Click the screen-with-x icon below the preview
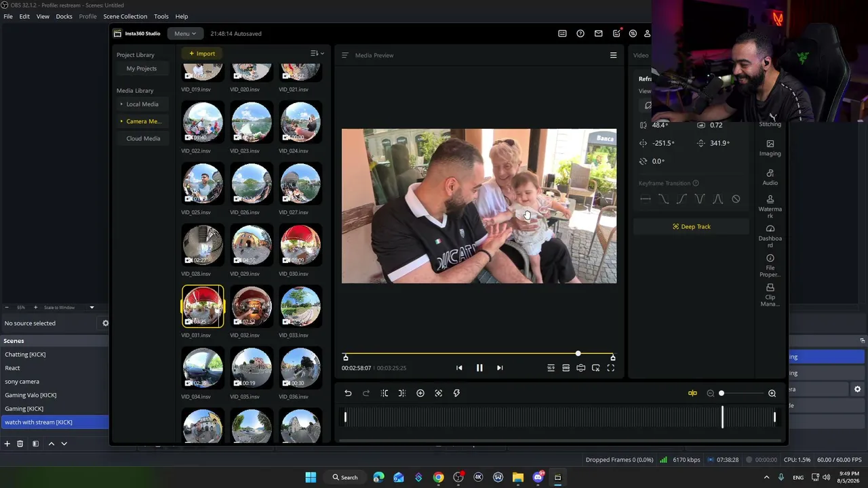The image size is (868, 488). point(595,368)
